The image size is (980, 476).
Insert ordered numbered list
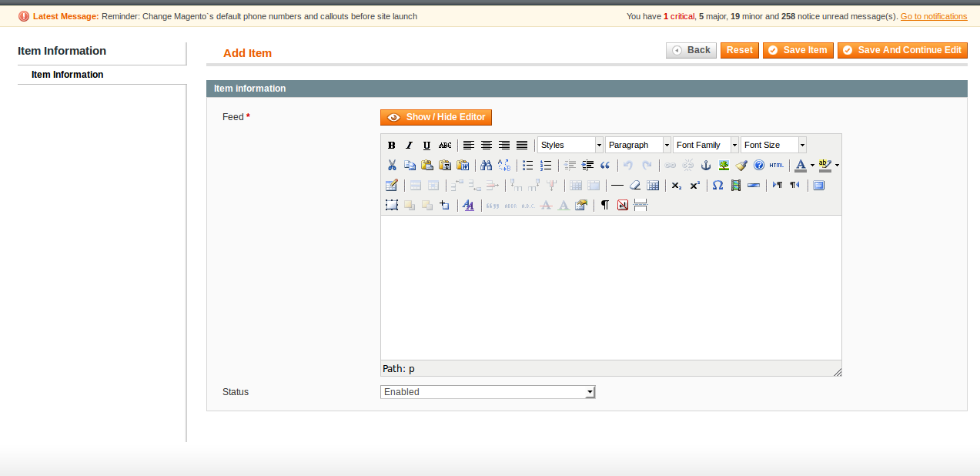[546, 165]
